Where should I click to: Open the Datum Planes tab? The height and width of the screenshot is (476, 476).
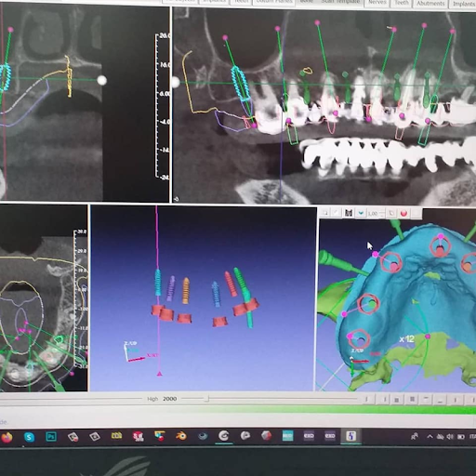click(x=274, y=2)
